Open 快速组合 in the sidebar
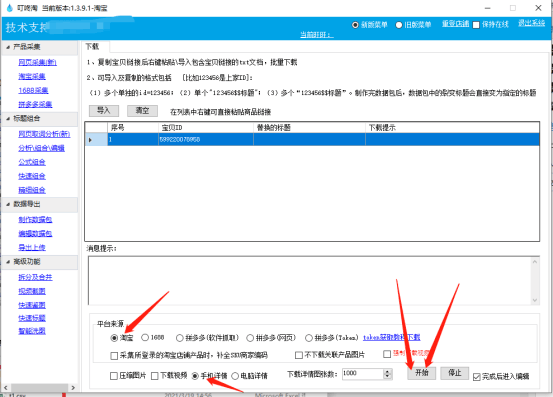553x397 pixels. [32, 176]
